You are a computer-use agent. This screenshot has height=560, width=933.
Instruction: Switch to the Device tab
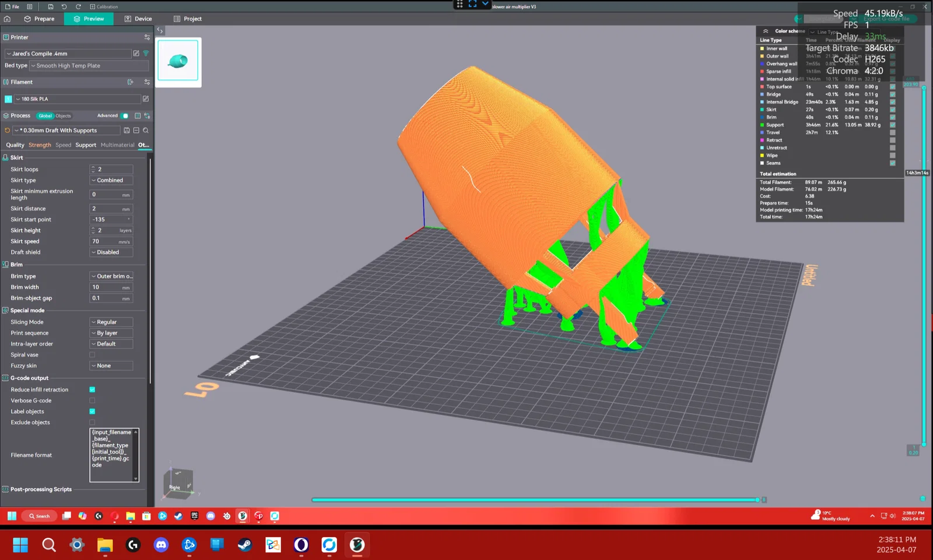[138, 19]
